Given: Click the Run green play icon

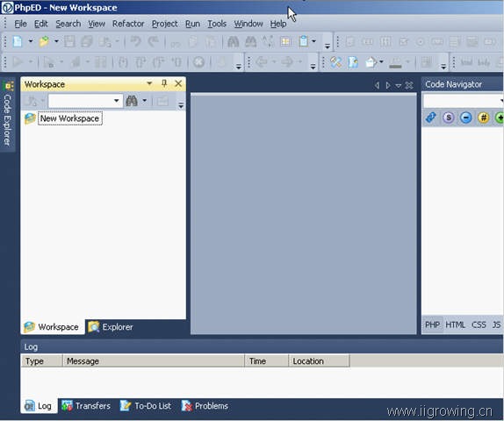Looking at the screenshot, I should point(18,62).
